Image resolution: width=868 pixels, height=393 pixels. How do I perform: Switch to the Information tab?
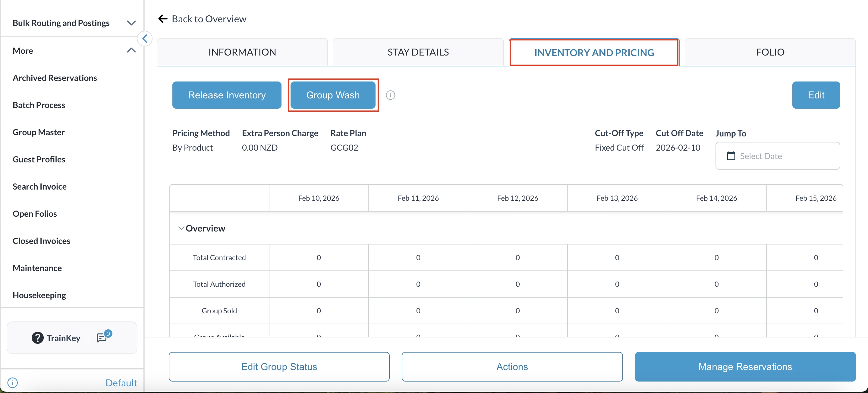click(242, 52)
